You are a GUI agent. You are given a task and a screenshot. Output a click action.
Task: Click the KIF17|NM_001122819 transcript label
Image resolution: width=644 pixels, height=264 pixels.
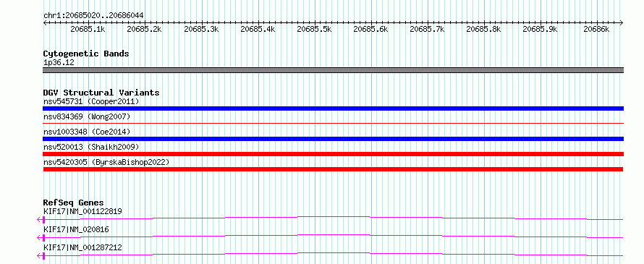(82, 211)
